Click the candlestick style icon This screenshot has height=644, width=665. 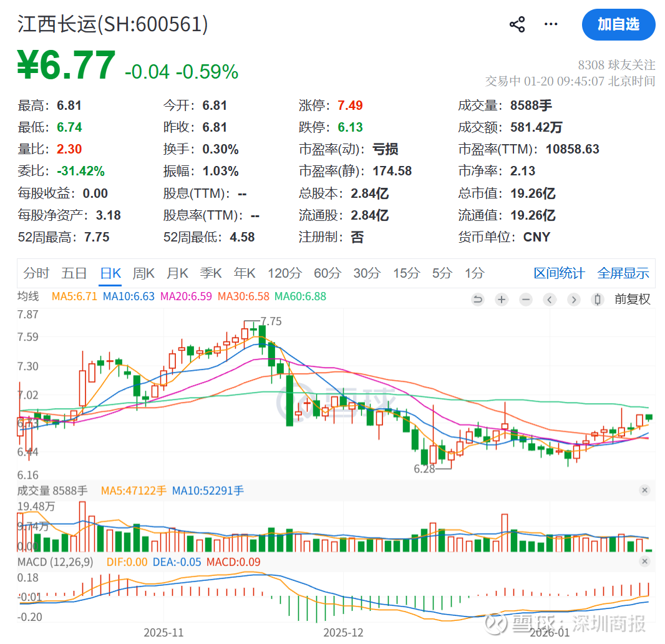coord(597,300)
